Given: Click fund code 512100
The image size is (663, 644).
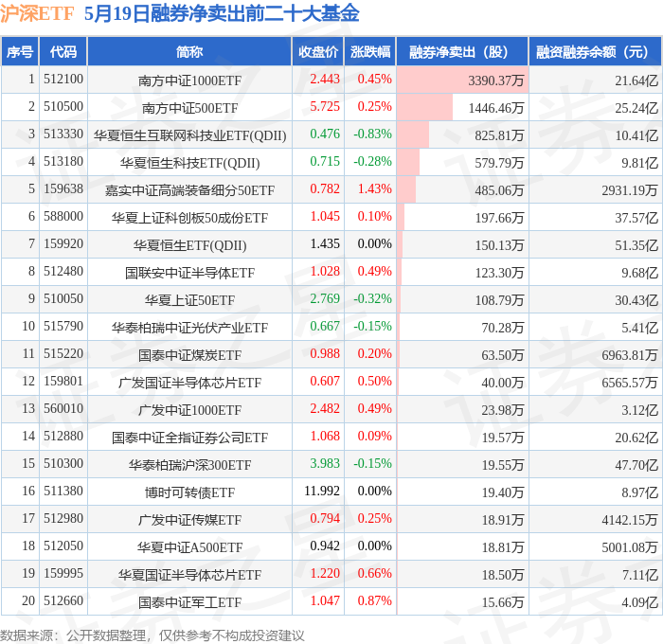Looking at the screenshot, I should (x=63, y=79).
